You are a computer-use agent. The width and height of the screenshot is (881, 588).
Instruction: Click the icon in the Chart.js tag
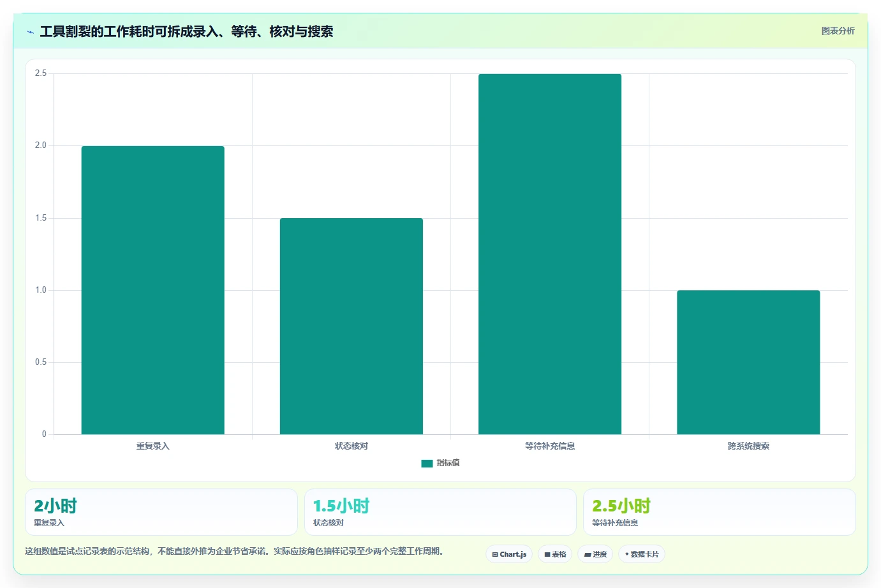click(495, 555)
